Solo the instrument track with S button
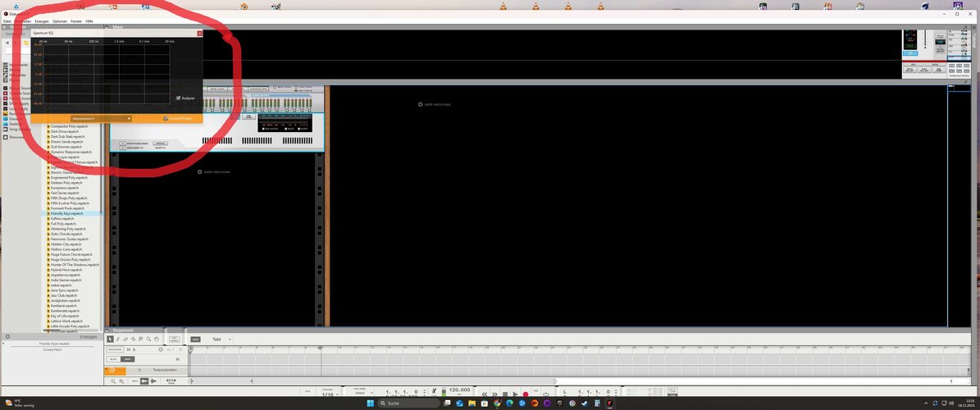980x410 pixels. [134, 349]
